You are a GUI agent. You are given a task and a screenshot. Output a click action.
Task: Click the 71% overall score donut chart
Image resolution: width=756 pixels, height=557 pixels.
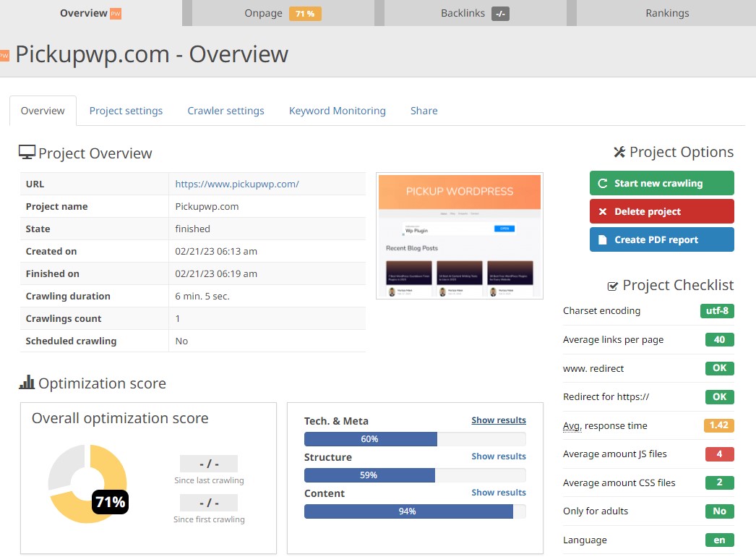point(87,484)
